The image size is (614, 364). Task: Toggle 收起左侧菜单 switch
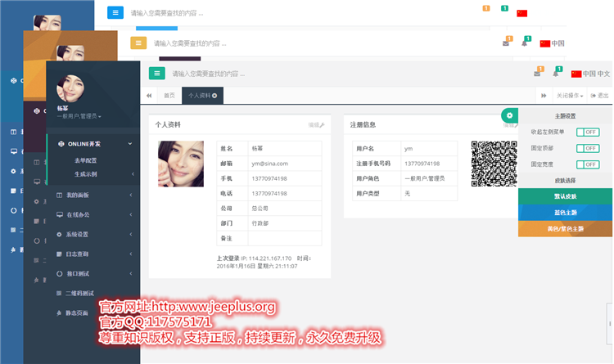click(x=588, y=132)
